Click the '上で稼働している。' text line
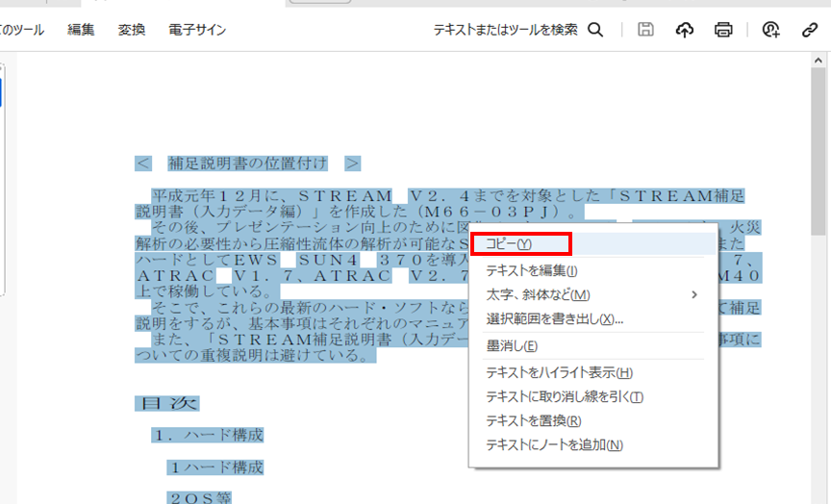The width and height of the screenshot is (831, 504). [207, 290]
